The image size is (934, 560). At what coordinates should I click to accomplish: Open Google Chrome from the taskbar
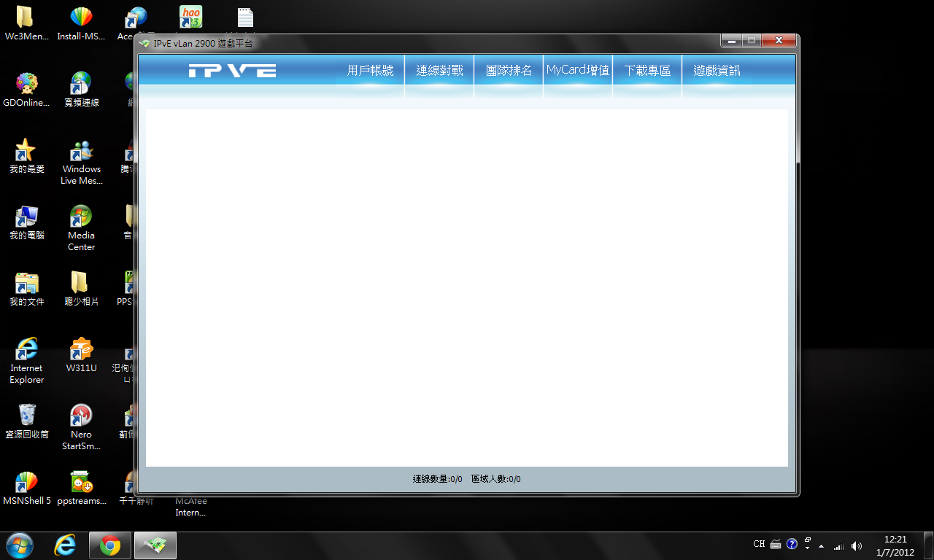click(110, 545)
